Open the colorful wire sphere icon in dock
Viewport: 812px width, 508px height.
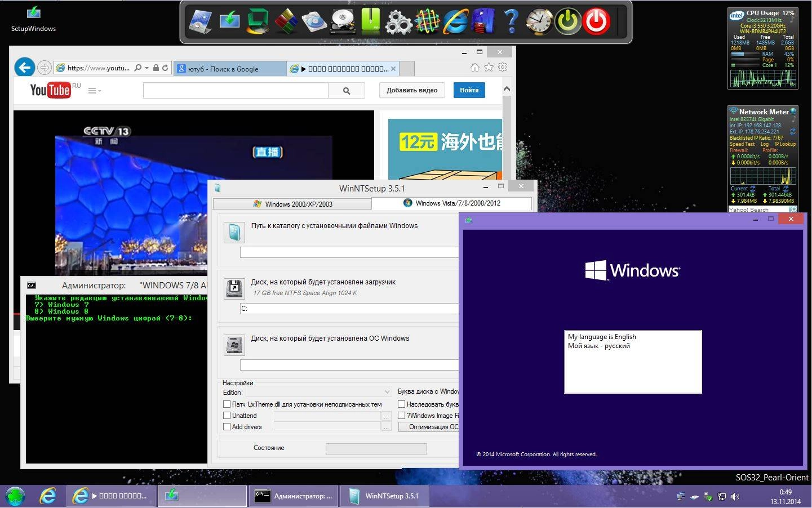pyautogui.click(x=427, y=21)
